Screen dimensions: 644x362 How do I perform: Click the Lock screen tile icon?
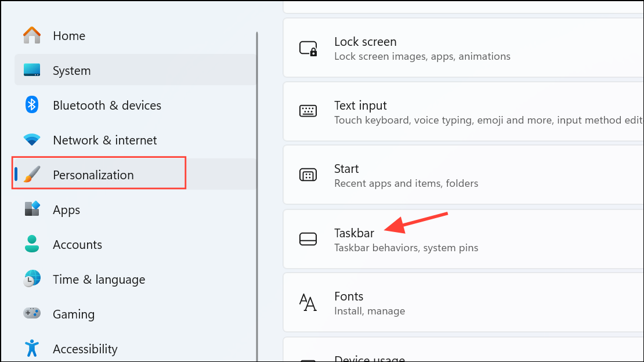[308, 48]
